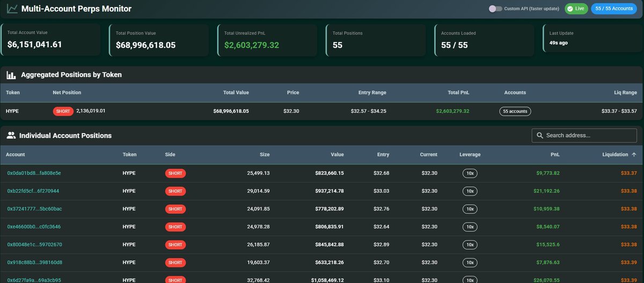Click Liq Range header in aggregated table
This screenshot has width=644, height=283.
click(626, 93)
